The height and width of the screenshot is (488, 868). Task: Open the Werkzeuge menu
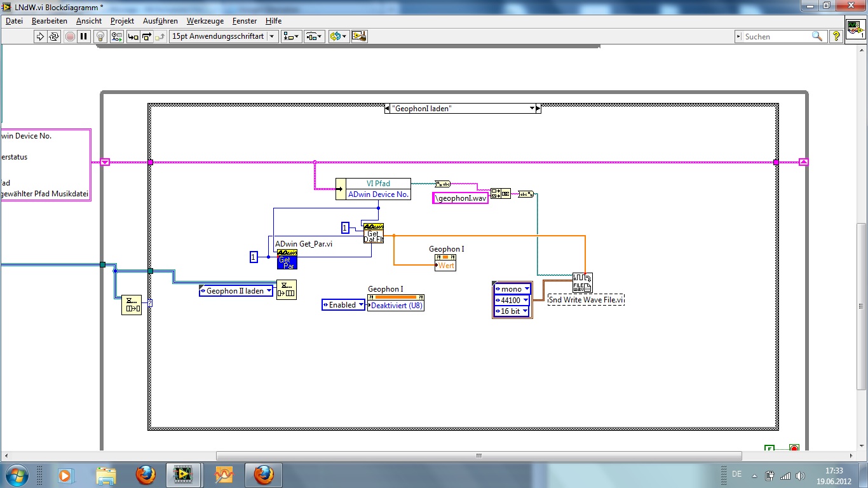pyautogui.click(x=205, y=21)
